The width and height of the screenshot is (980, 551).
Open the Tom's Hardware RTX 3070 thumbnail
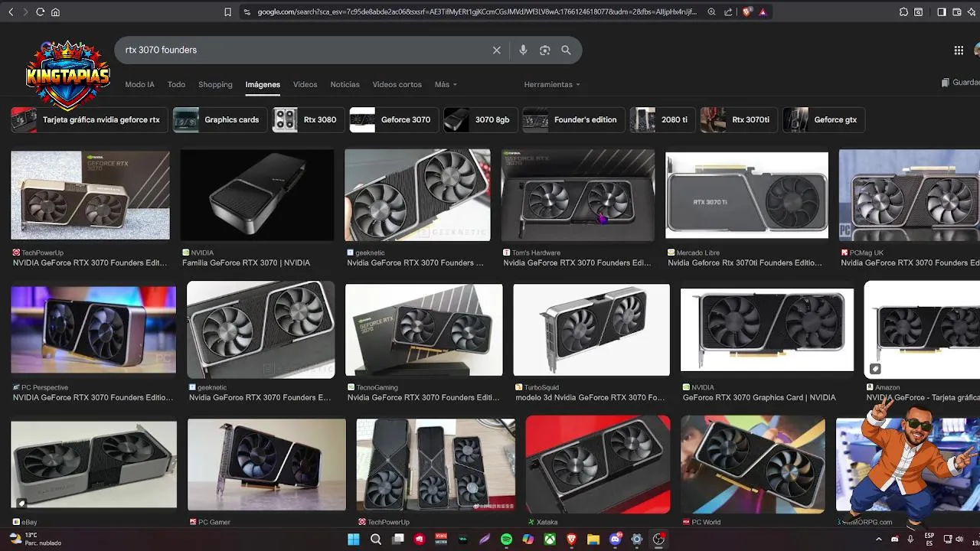pyautogui.click(x=578, y=195)
